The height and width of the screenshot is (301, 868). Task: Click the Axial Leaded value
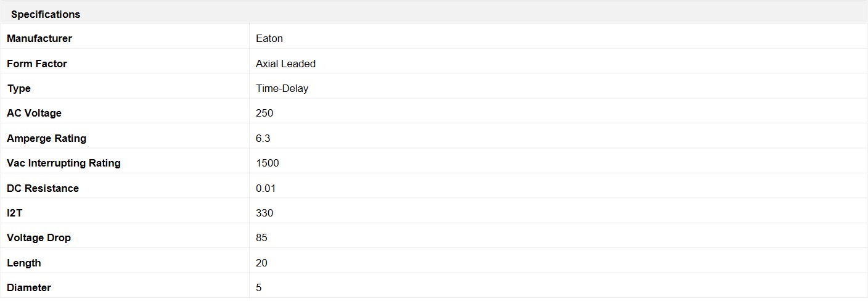click(x=286, y=64)
